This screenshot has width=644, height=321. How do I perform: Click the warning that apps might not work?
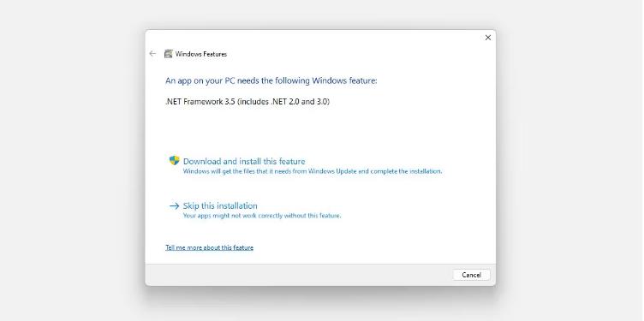[x=262, y=216]
